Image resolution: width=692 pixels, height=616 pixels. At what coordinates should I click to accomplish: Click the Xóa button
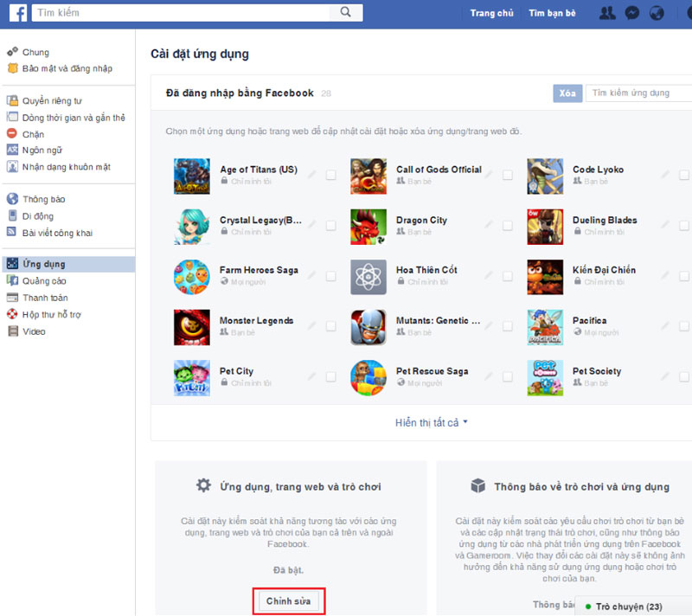tap(567, 93)
